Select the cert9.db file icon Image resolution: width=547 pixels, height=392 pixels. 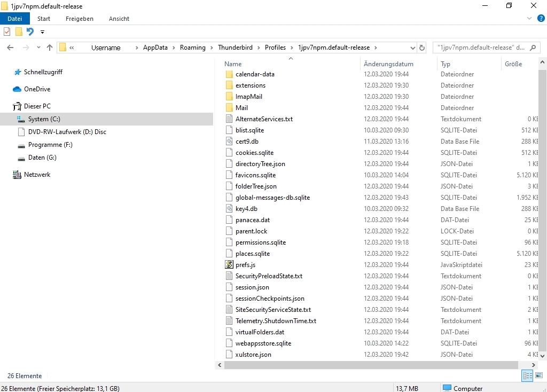229,141
